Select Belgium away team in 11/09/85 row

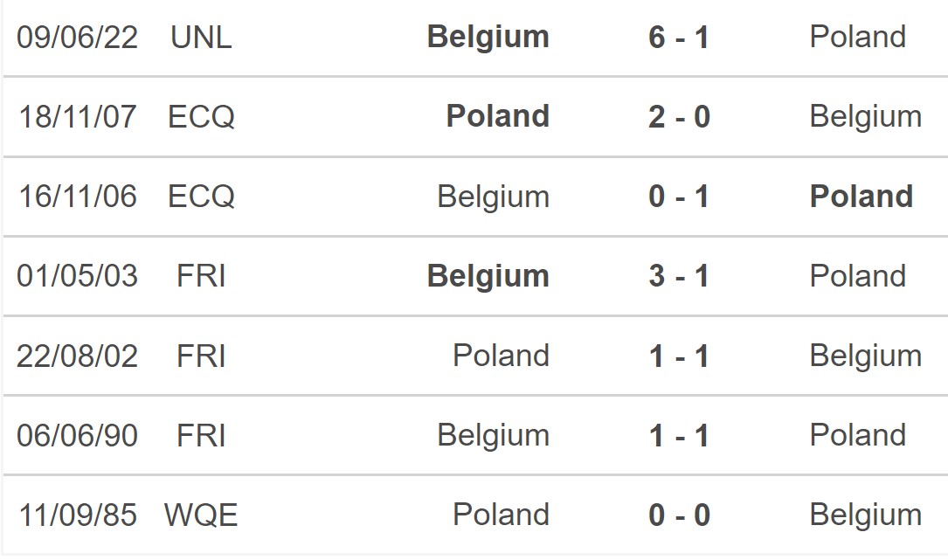tap(866, 515)
